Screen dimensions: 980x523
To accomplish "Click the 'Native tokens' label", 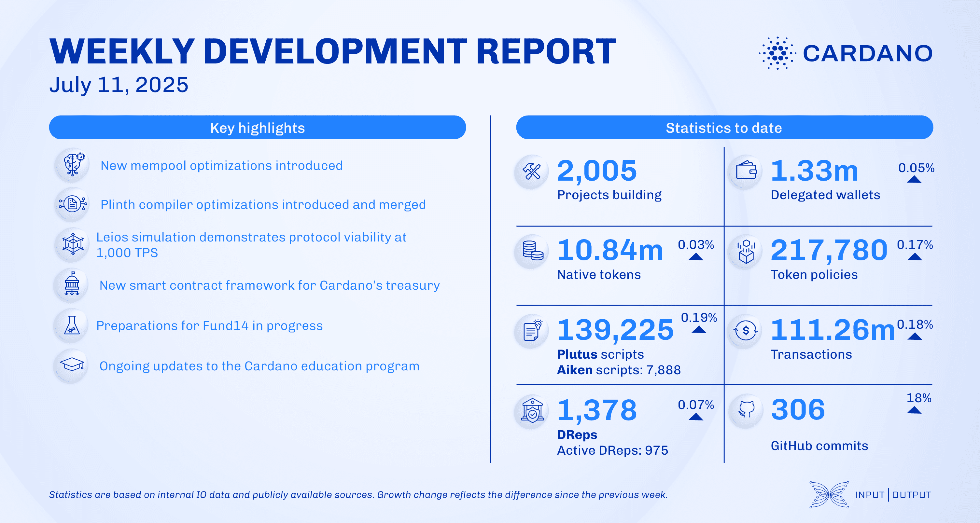I will coord(599,274).
